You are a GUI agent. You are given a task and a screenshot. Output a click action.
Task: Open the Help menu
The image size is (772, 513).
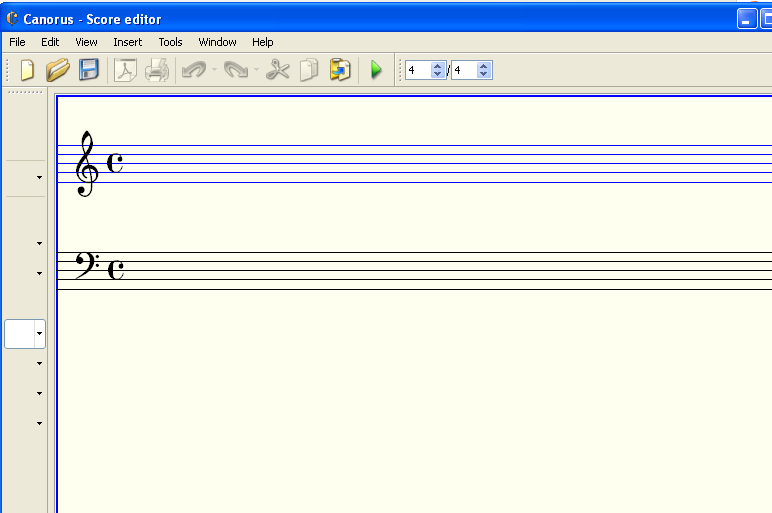click(x=262, y=42)
